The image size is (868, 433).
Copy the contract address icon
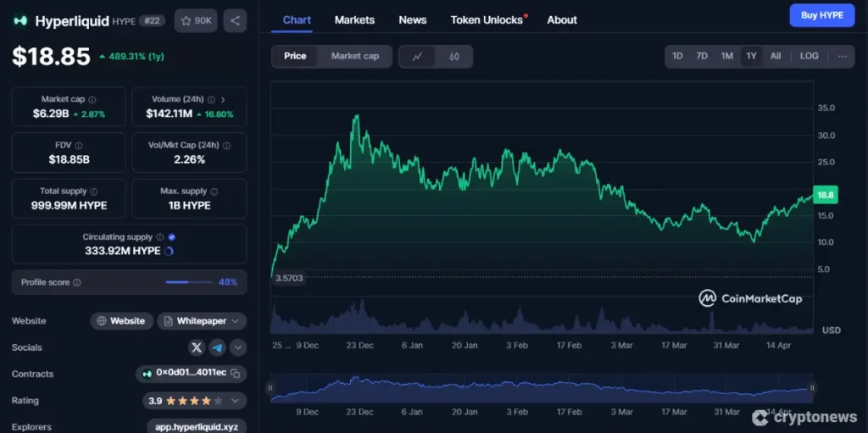click(236, 374)
